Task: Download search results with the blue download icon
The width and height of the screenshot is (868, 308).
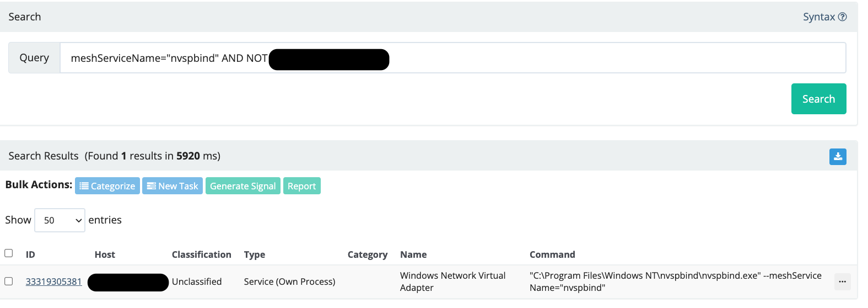Action: coord(838,157)
